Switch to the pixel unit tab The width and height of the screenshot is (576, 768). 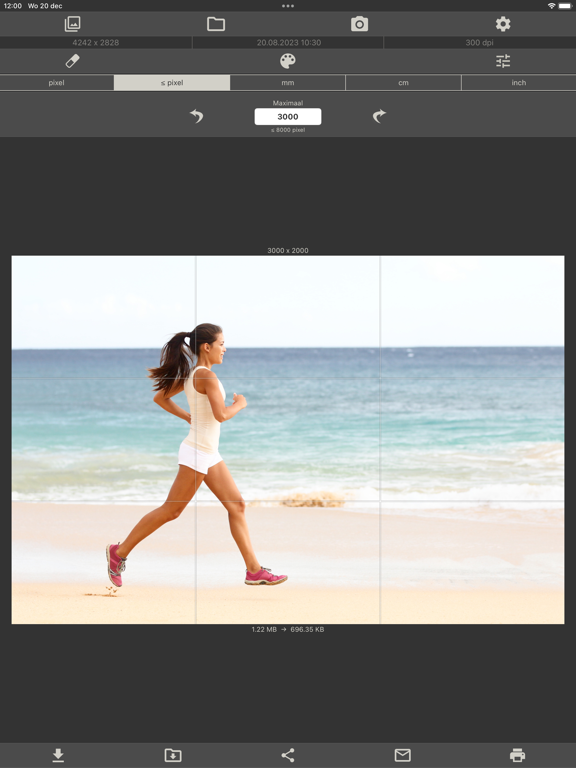(x=57, y=83)
